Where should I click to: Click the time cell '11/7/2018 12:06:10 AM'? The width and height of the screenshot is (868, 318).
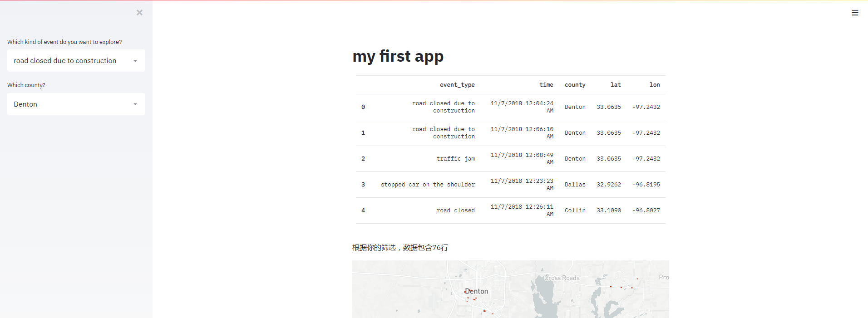[522, 133]
